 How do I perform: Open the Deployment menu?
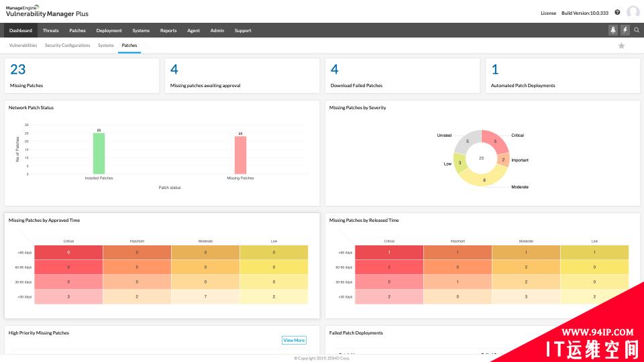tap(109, 30)
